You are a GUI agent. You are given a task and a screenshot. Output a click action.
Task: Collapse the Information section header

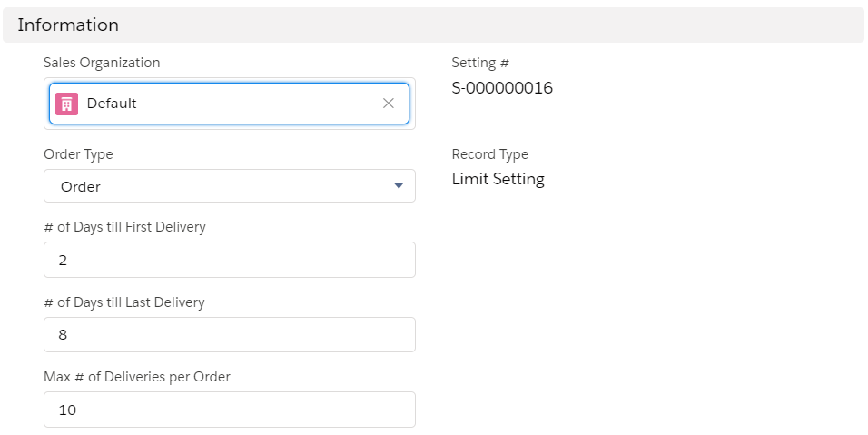68,25
